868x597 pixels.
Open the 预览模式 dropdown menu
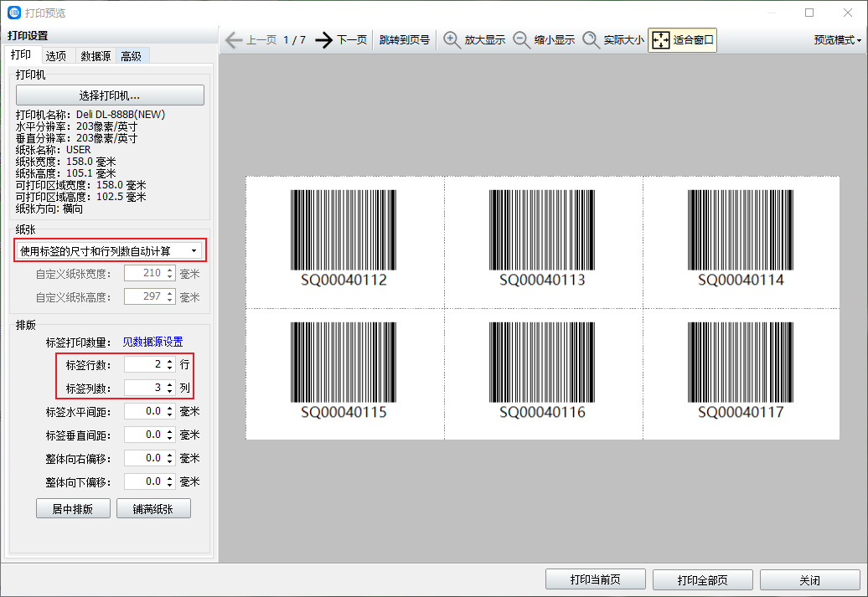tap(838, 40)
